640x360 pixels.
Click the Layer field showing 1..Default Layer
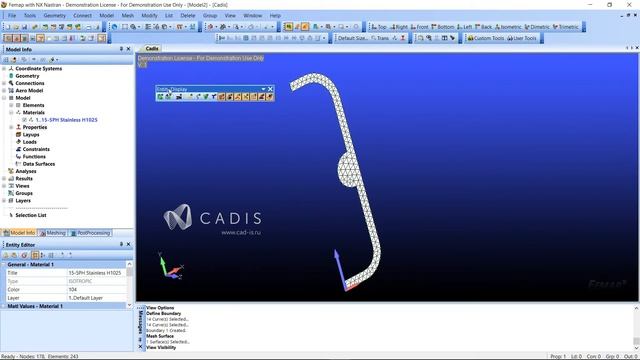tap(96, 298)
